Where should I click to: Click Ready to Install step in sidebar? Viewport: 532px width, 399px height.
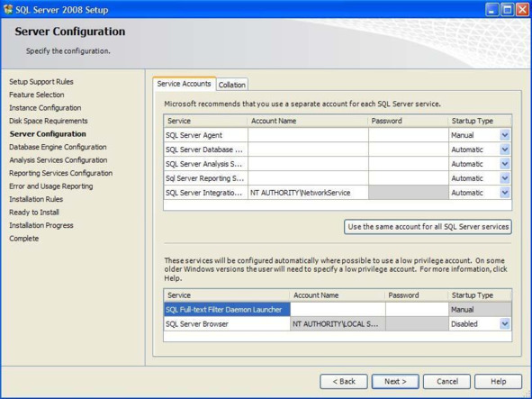click(34, 213)
